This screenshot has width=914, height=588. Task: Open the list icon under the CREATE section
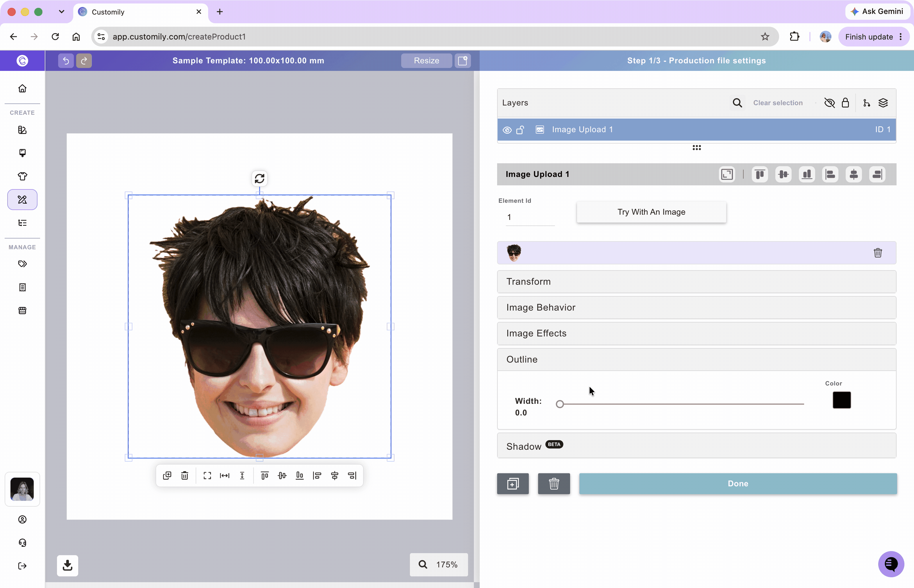23,223
